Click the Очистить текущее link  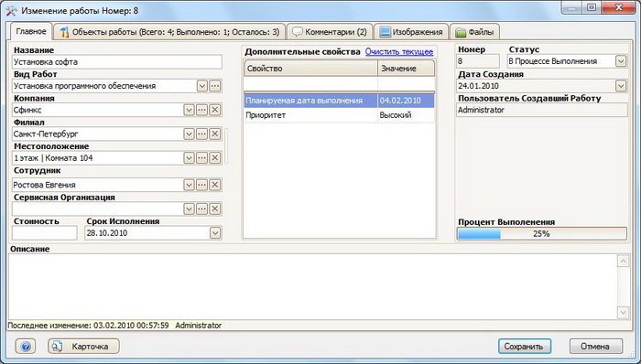pyautogui.click(x=399, y=52)
